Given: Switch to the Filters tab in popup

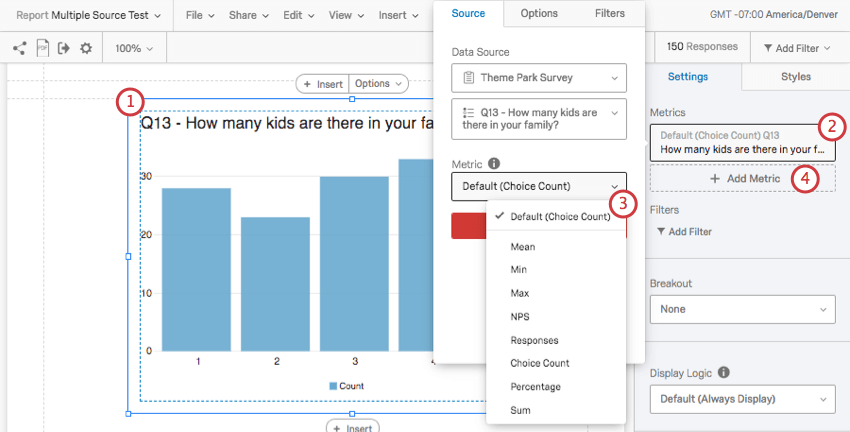Looking at the screenshot, I should click(x=609, y=14).
